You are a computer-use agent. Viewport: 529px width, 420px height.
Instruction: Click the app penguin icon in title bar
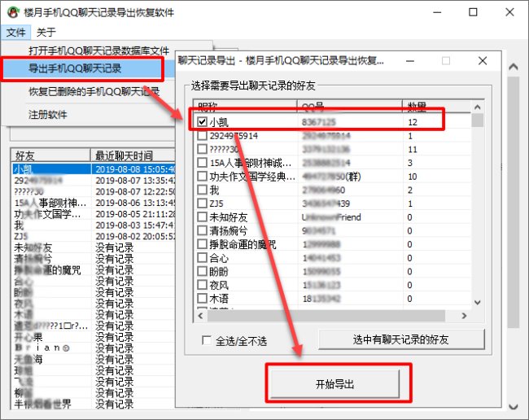coord(13,12)
